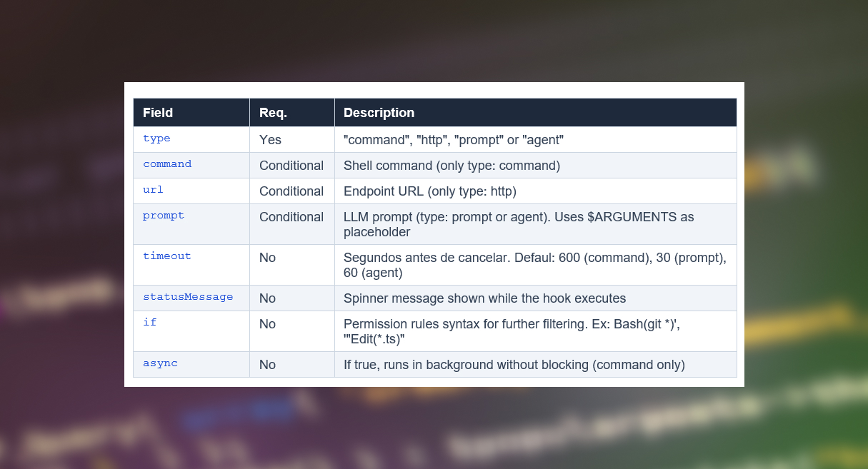Click the Spinner message description

(484, 298)
